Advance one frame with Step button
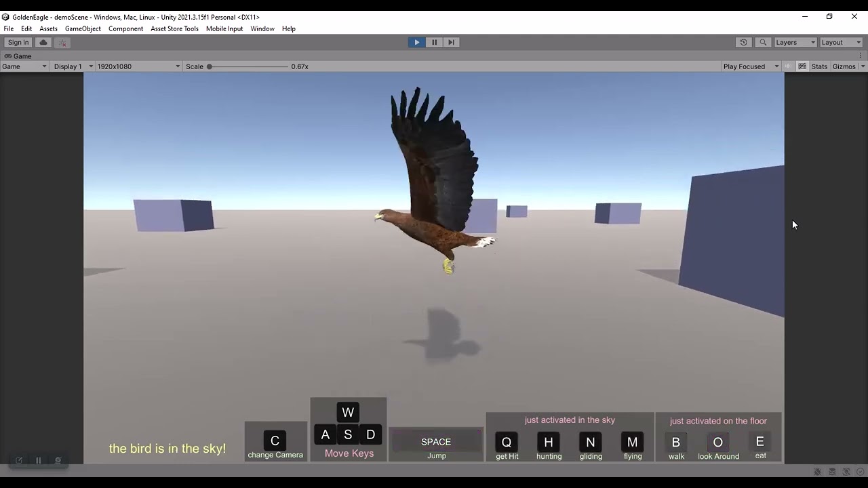Screen dimensions: 868x488 point(452,42)
